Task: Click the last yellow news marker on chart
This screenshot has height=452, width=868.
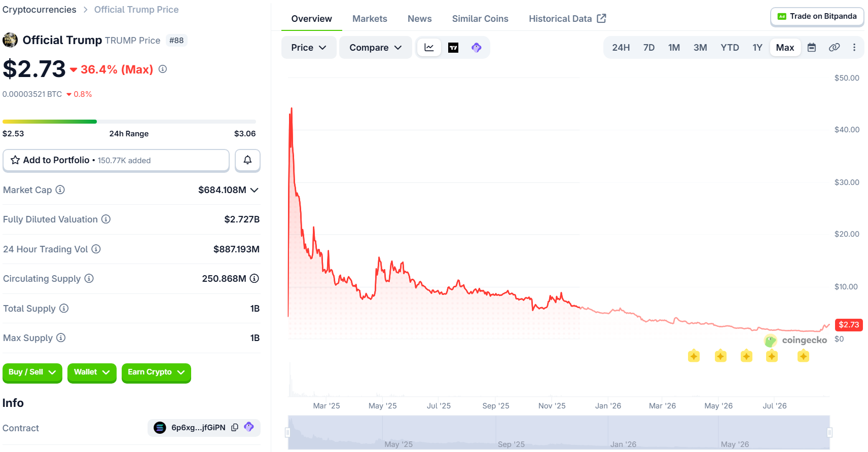Action: pos(803,356)
